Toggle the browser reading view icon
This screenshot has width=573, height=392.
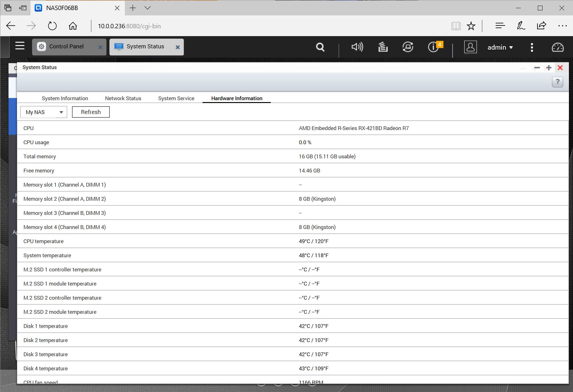click(x=456, y=26)
